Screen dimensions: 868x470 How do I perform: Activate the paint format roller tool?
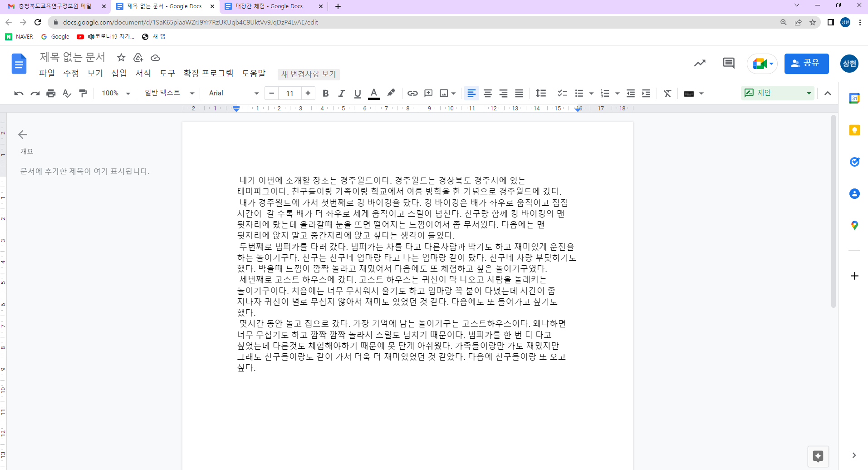83,94
